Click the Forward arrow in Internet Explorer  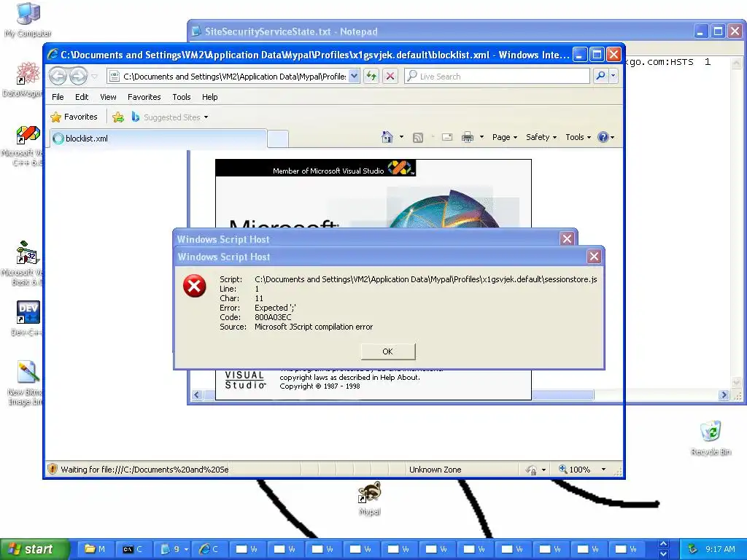pyautogui.click(x=79, y=76)
